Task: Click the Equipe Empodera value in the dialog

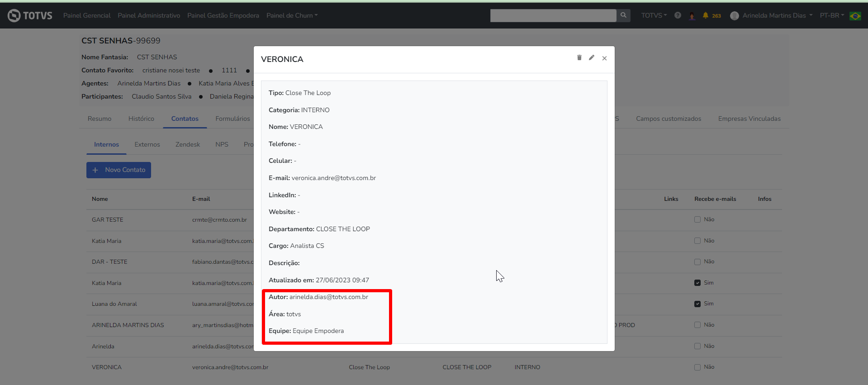Action: 318,331
